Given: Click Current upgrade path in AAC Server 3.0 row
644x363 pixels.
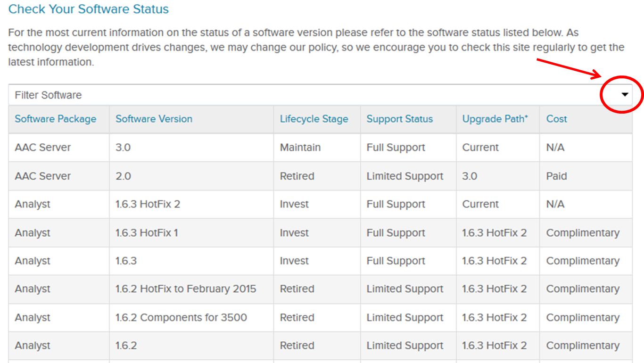Looking at the screenshot, I should coord(480,148).
